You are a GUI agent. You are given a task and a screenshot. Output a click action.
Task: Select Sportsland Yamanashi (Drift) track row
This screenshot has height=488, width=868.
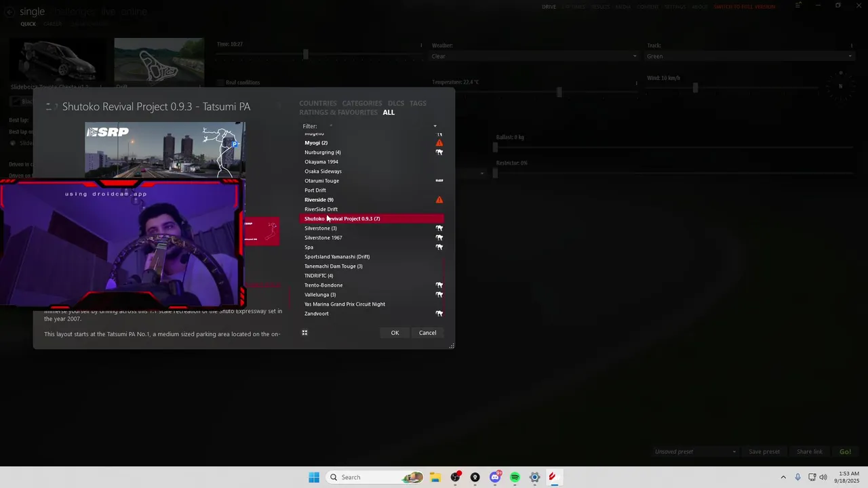[372, 257]
